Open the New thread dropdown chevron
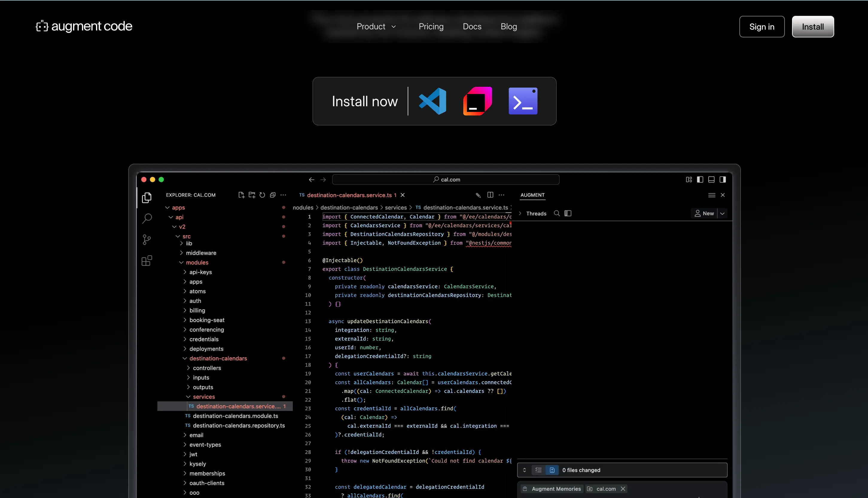868x498 pixels. click(x=722, y=213)
